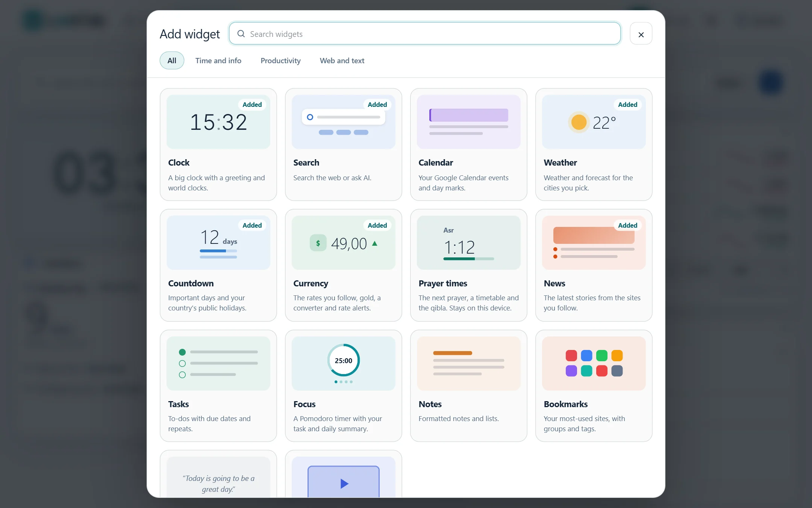
Task: Click the Focus widget title
Action: click(x=304, y=404)
